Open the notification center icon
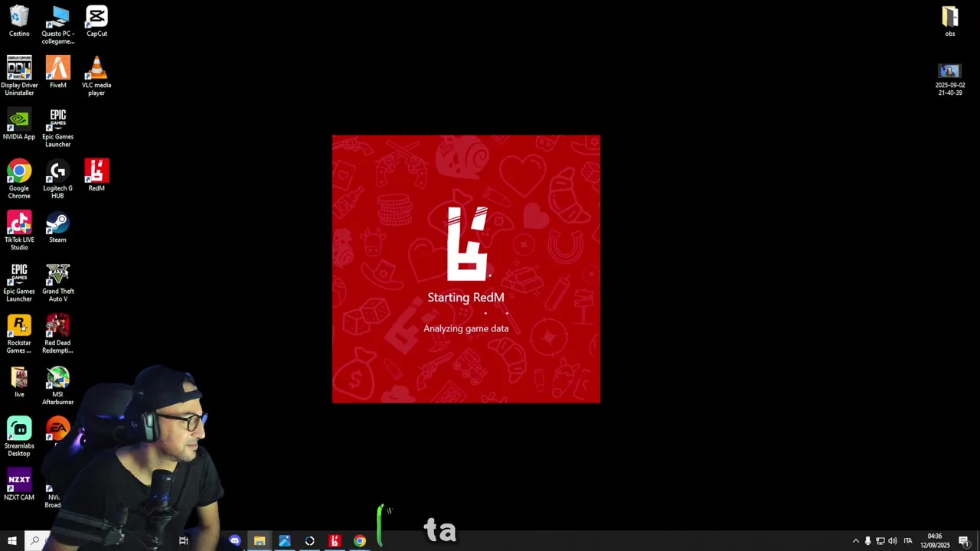The image size is (980, 551). (x=964, y=541)
